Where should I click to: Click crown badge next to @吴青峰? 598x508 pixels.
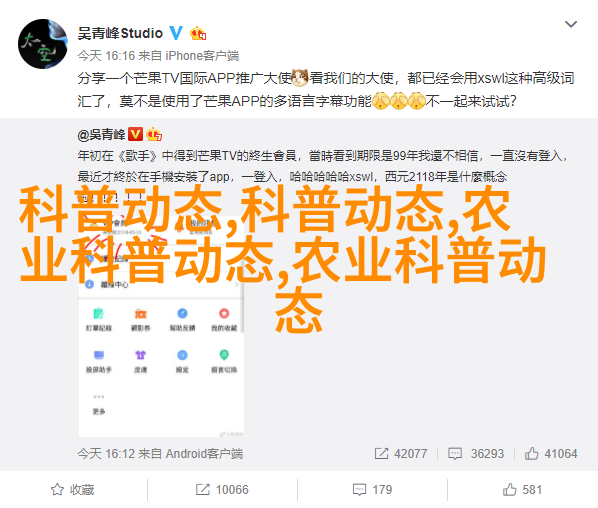pos(154,134)
